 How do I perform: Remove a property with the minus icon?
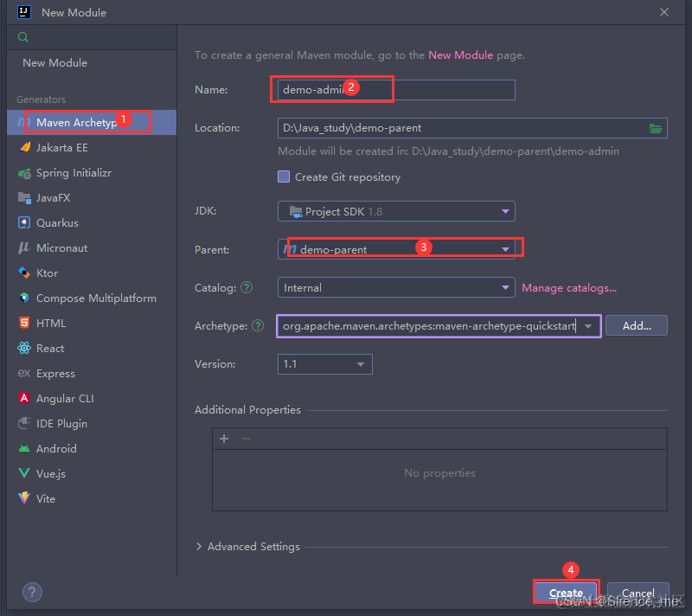(x=247, y=439)
